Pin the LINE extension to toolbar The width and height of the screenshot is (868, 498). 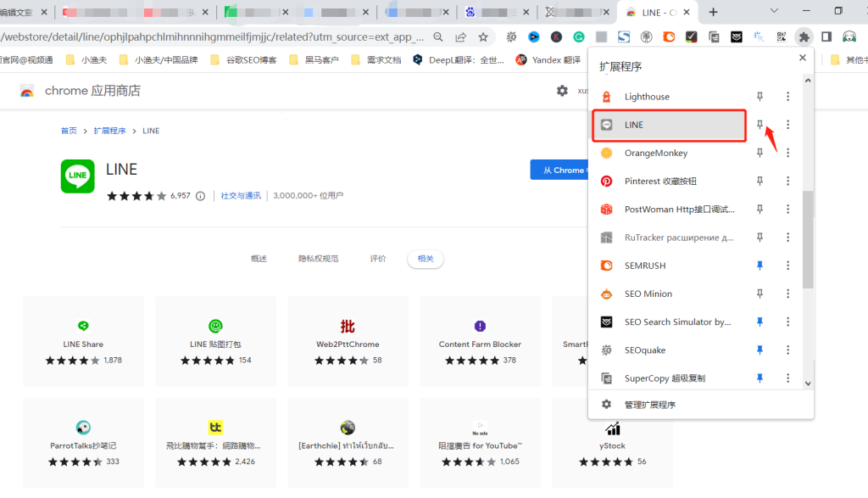pos(760,125)
